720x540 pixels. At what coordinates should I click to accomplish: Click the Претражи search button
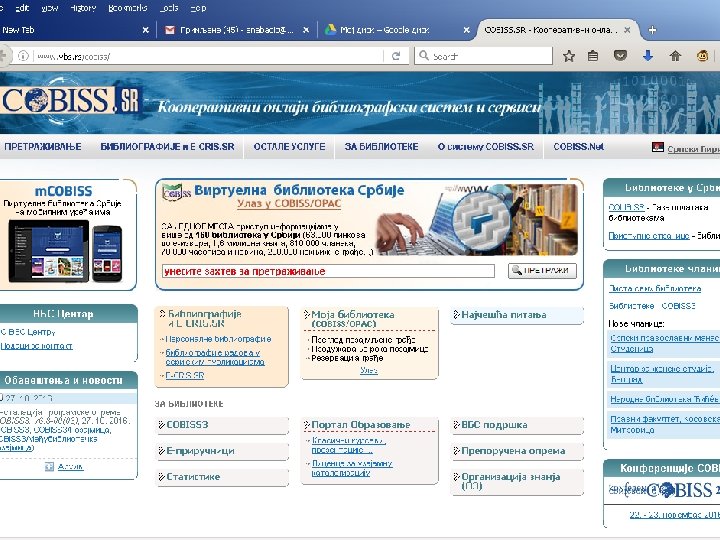tap(542, 270)
